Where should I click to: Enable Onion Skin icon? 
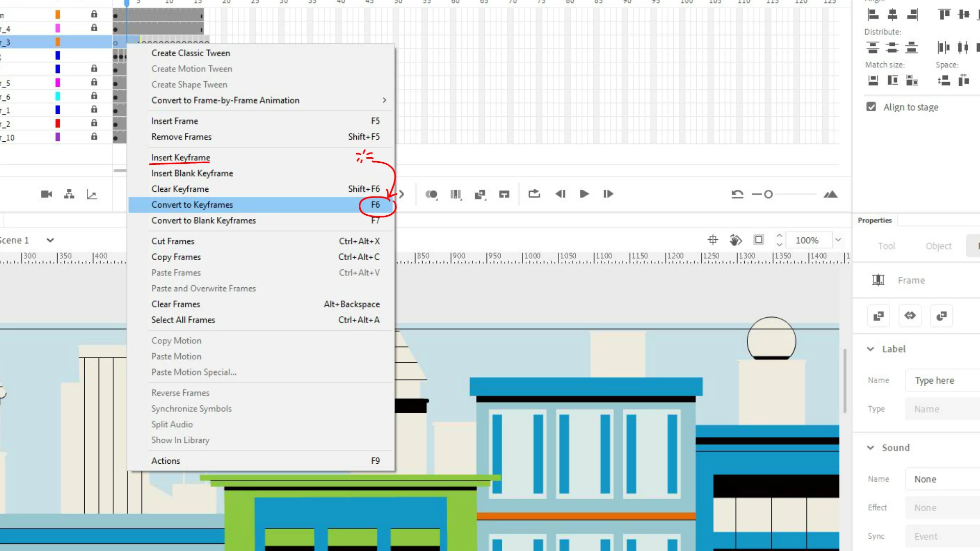pos(431,194)
